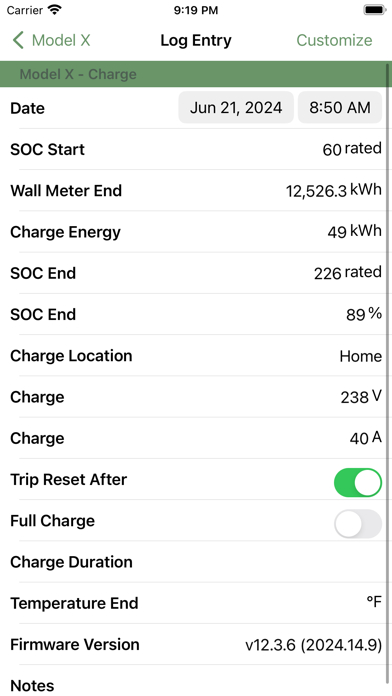392x696 pixels.
Task: Tap the Firmware Version value
Action: tap(313, 645)
